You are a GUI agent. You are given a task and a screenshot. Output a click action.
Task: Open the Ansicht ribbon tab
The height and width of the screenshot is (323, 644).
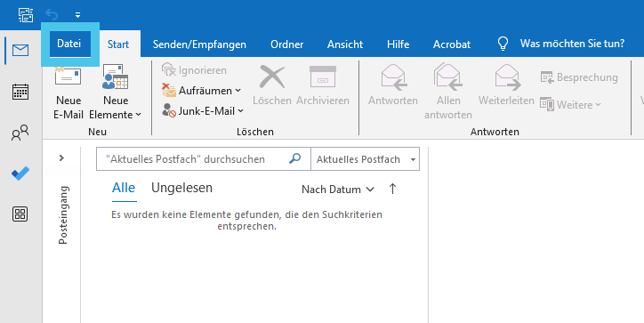click(345, 44)
